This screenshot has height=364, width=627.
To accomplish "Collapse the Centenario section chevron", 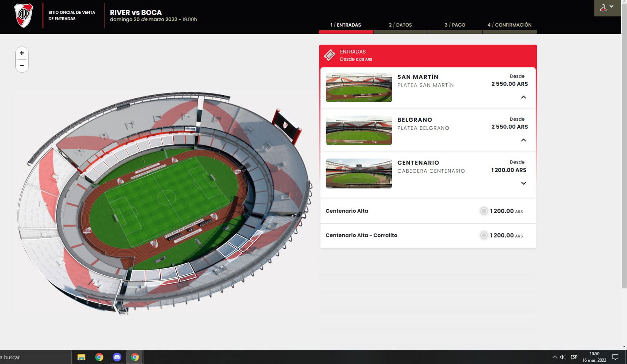I will 523,183.
